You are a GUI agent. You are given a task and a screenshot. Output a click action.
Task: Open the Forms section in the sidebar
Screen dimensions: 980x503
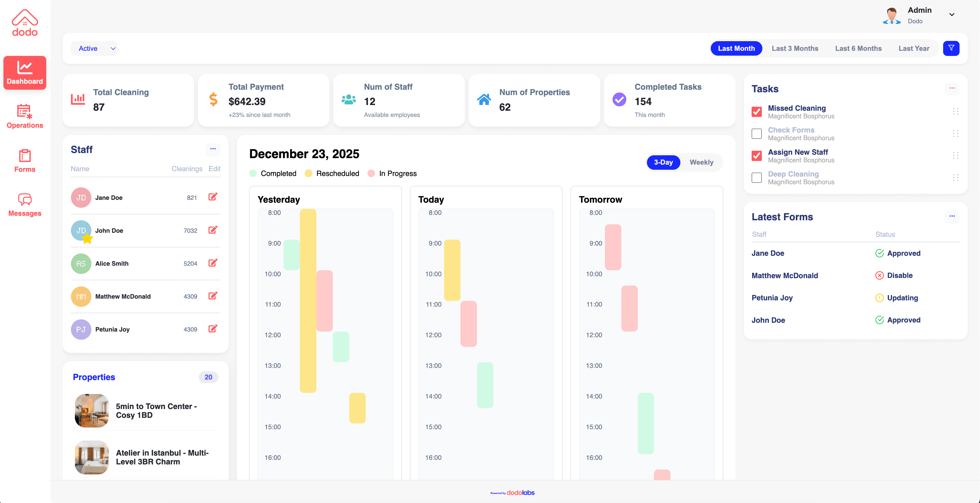(24, 161)
